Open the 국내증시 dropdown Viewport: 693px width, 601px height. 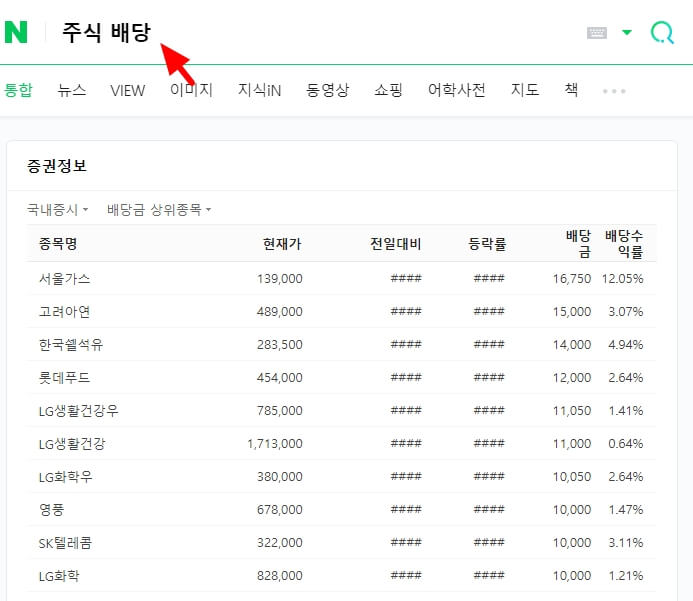[57, 209]
